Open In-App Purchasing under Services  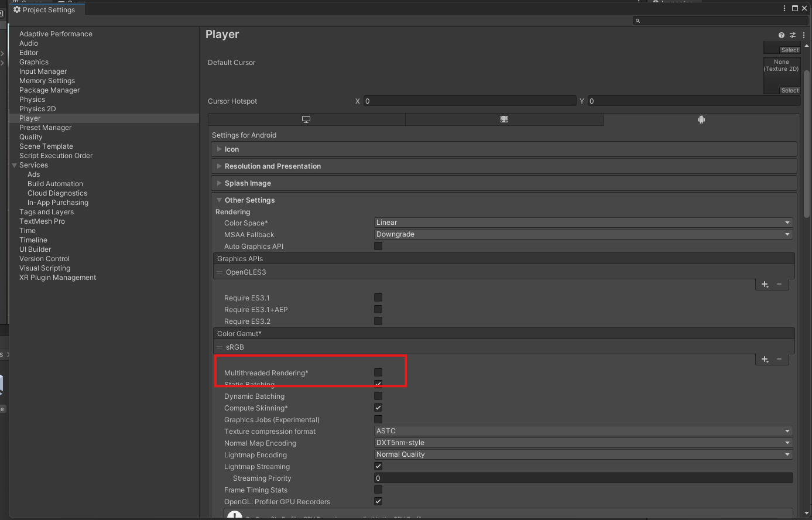click(58, 203)
